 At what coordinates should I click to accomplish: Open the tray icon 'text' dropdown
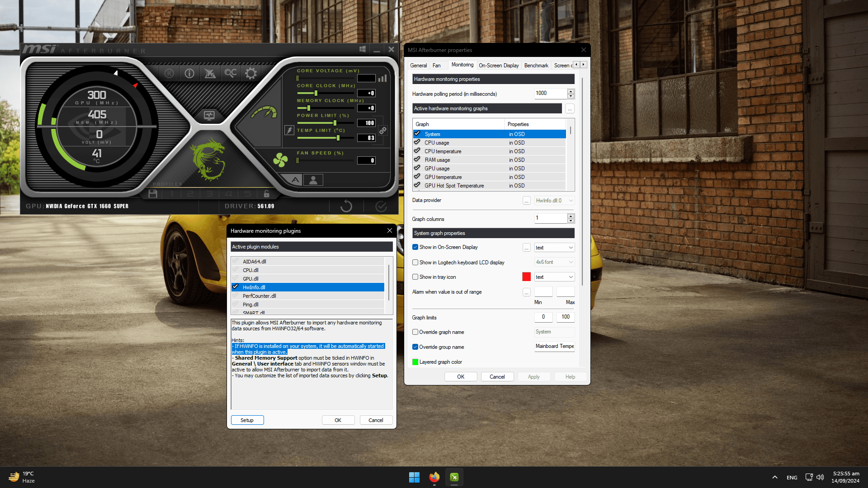554,277
